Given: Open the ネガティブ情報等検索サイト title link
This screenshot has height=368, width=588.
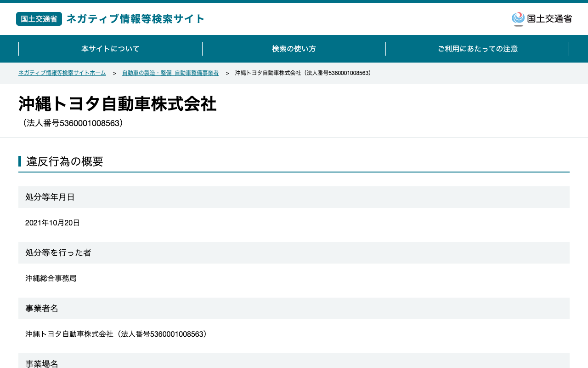Looking at the screenshot, I should pos(136,19).
